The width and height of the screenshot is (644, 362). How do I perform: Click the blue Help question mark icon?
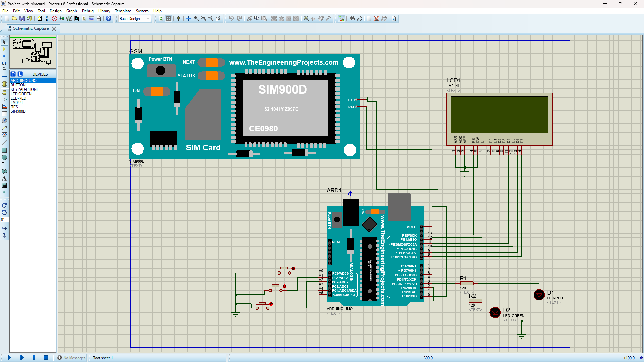pos(109,19)
